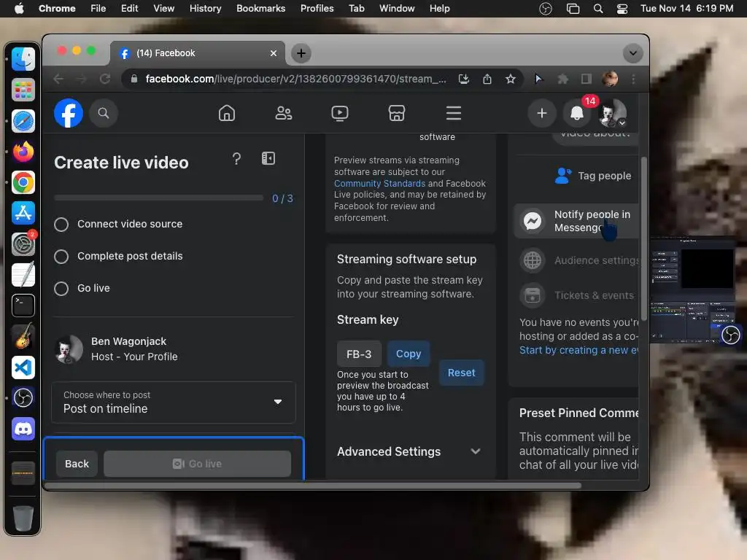This screenshot has width=747, height=560.
Task: Open the Watch video icon
Action: pos(340,113)
